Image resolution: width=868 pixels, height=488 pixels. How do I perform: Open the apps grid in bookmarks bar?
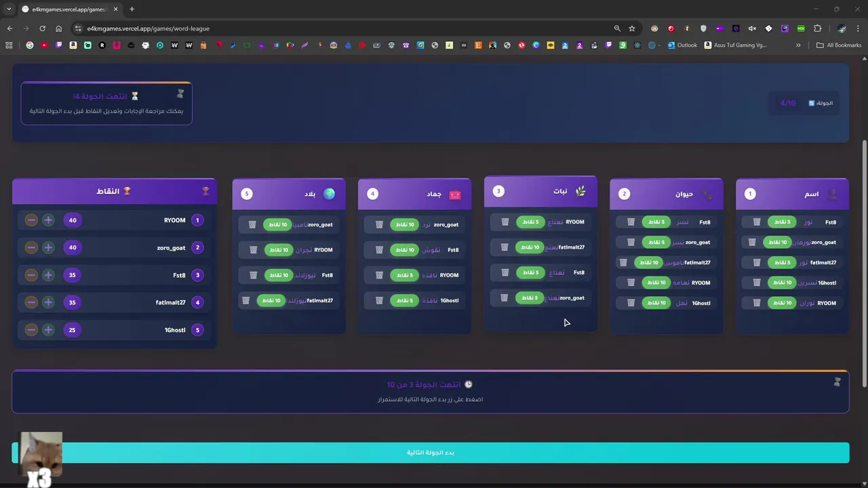(x=9, y=45)
